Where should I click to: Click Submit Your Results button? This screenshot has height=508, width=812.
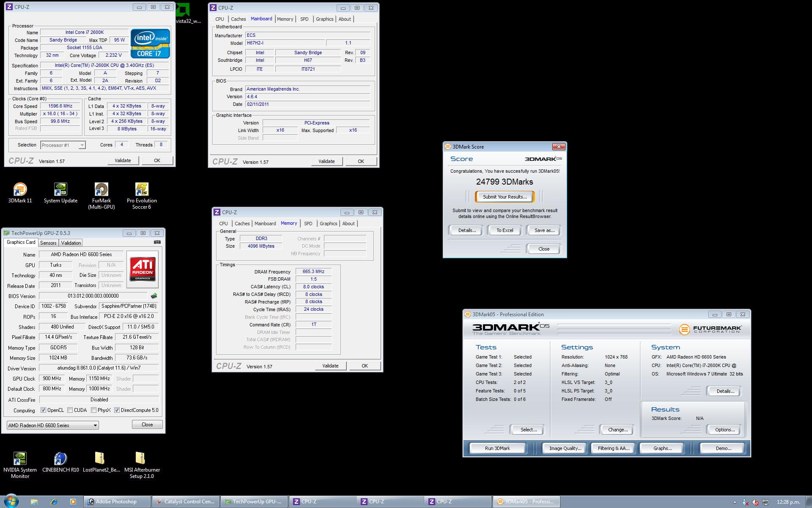[x=505, y=197]
